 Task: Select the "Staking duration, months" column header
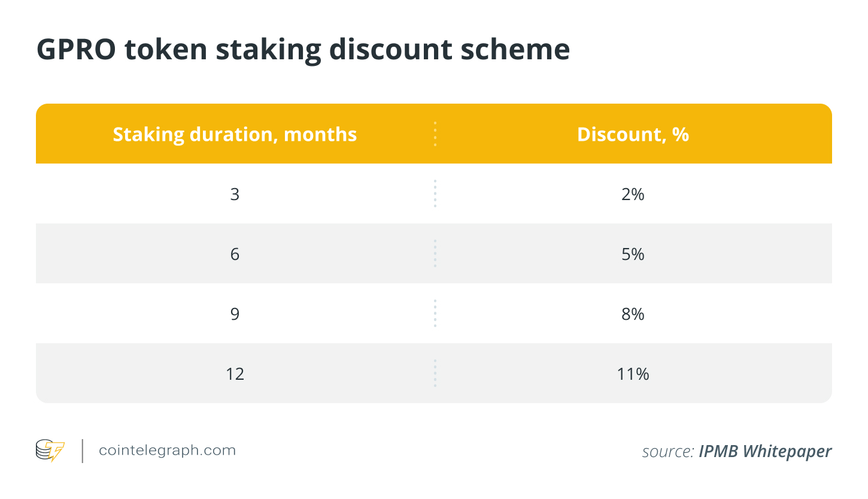tap(235, 134)
